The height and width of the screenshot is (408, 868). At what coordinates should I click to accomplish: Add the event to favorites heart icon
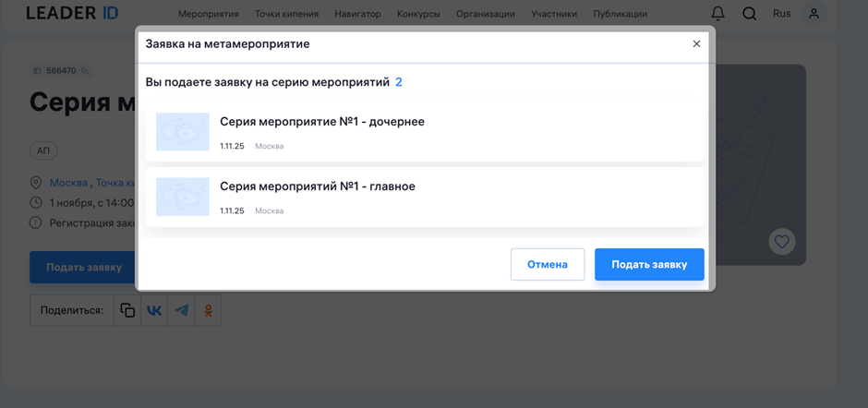(782, 242)
